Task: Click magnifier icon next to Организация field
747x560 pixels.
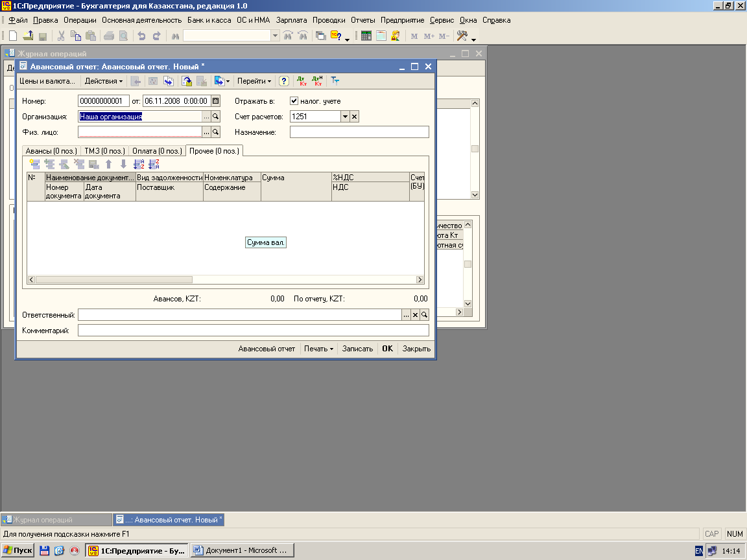Action: 216,117
